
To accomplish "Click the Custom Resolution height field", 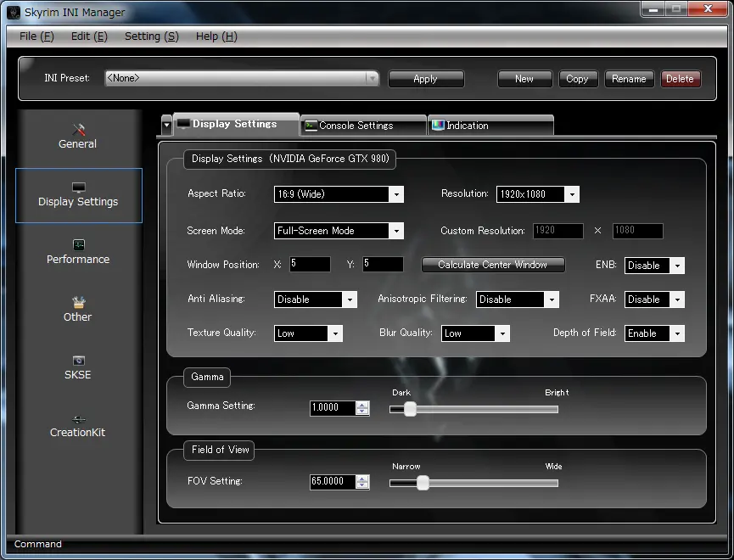I will click(637, 231).
